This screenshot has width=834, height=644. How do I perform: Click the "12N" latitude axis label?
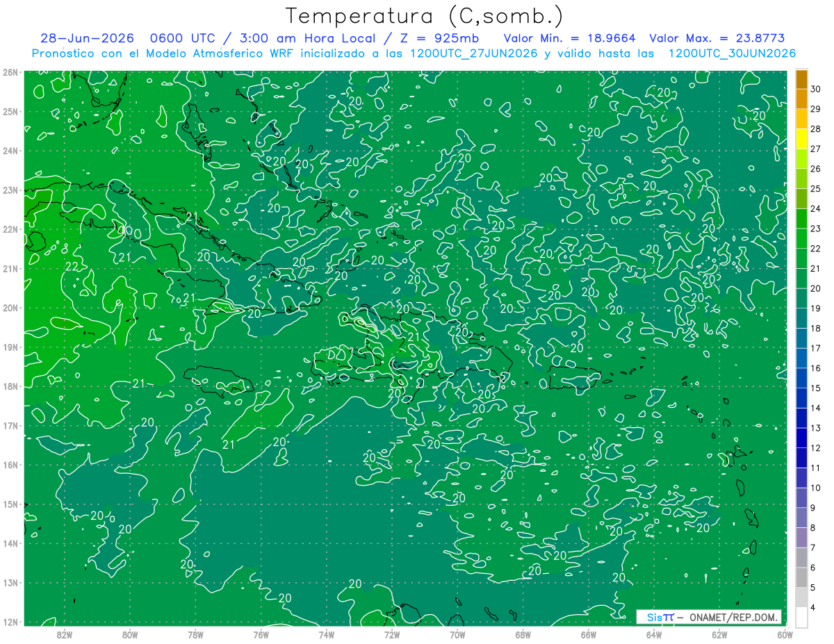(x=10, y=622)
